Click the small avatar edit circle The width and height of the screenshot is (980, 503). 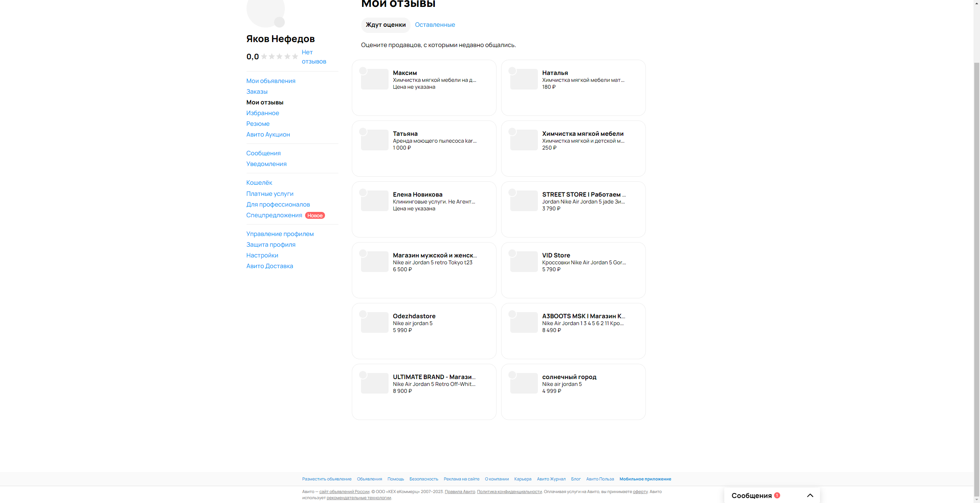tap(279, 22)
